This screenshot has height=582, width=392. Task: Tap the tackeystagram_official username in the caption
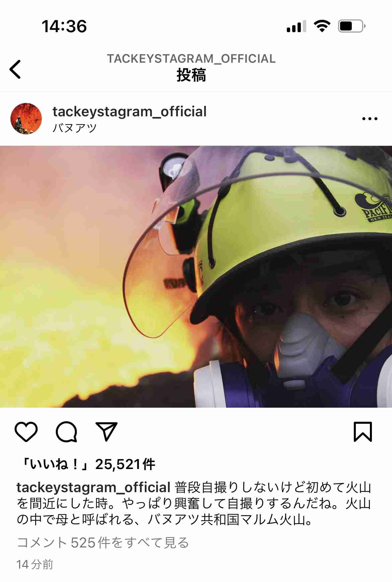(x=94, y=487)
